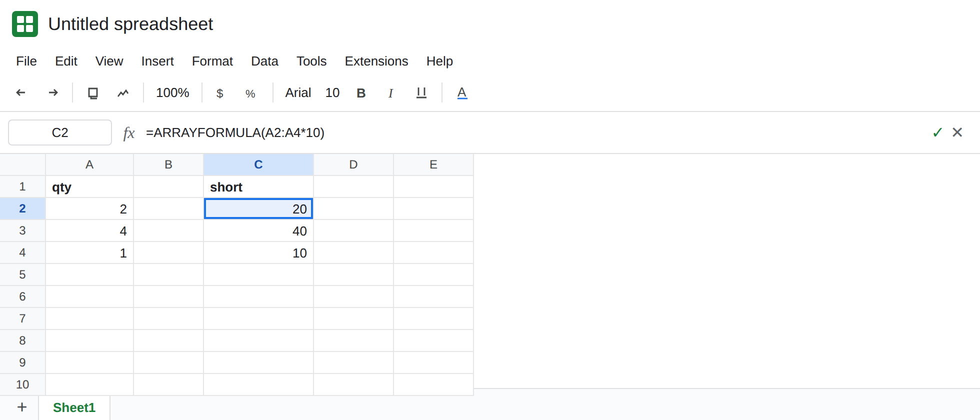Click the Name Box showing C2
Image resolution: width=980 pixels, height=420 pixels.
coord(60,132)
